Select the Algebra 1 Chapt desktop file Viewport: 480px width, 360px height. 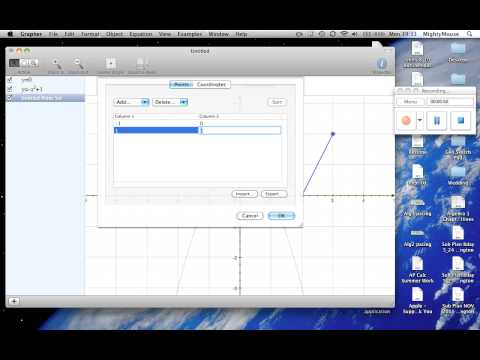(458, 209)
